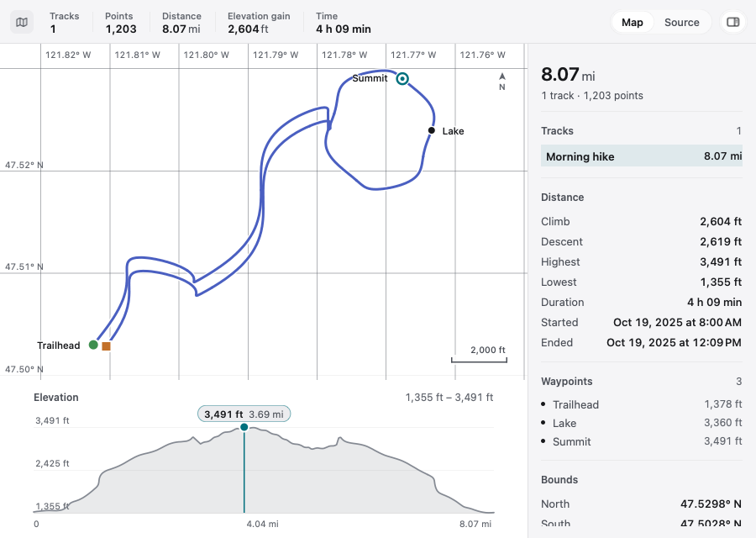Click the Waypoints section heading
Viewport: 756px width, 538px height.
(566, 382)
